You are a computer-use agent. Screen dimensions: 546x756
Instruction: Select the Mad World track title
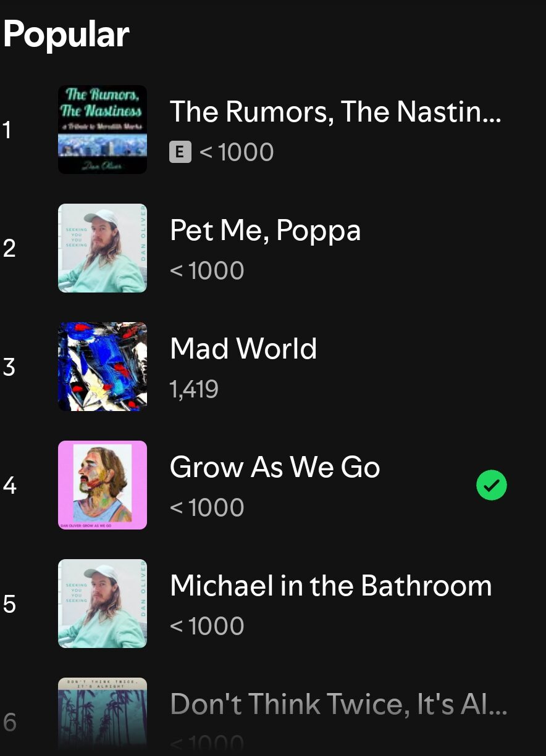pyautogui.click(x=243, y=349)
